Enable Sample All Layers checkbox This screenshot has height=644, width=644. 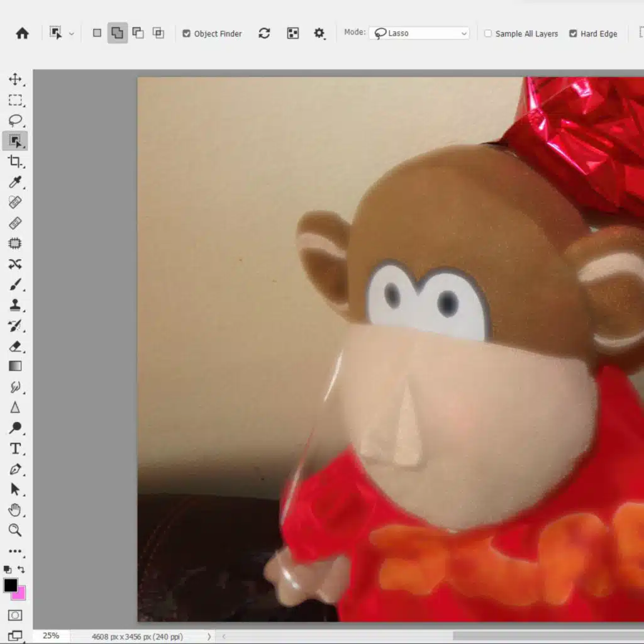coord(488,34)
